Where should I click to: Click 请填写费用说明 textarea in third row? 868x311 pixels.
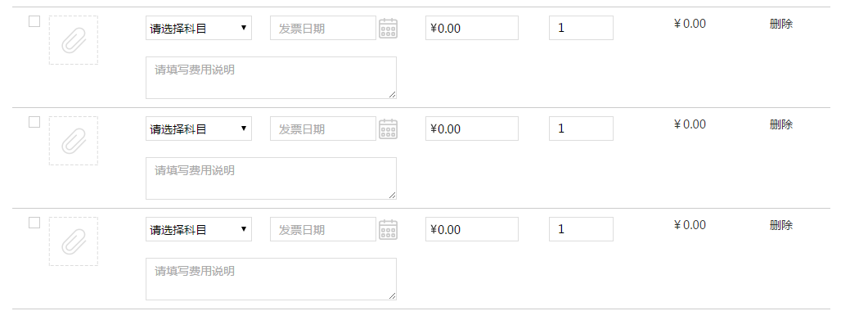click(272, 279)
